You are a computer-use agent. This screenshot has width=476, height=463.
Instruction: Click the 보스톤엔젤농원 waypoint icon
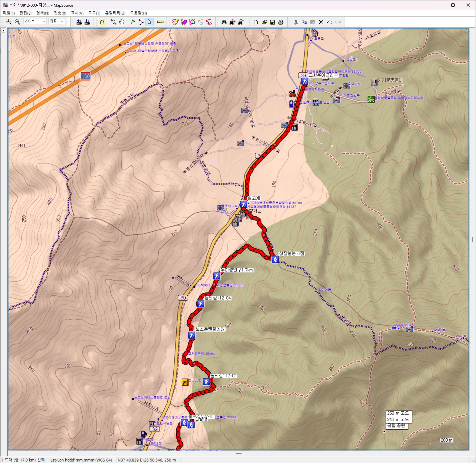(192, 335)
